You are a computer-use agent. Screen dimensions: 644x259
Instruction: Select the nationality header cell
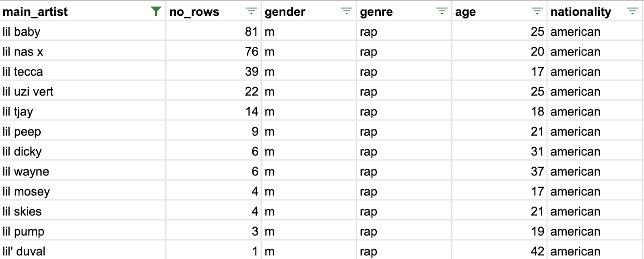pos(594,11)
